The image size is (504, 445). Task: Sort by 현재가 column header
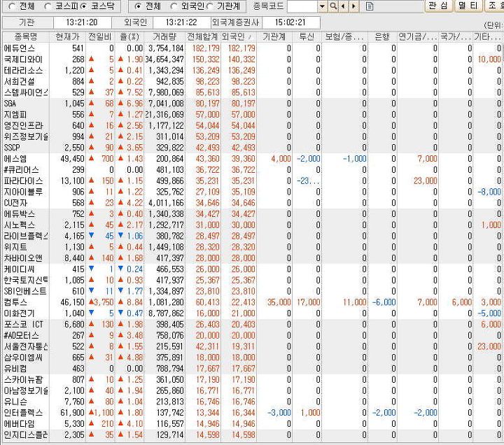point(67,36)
